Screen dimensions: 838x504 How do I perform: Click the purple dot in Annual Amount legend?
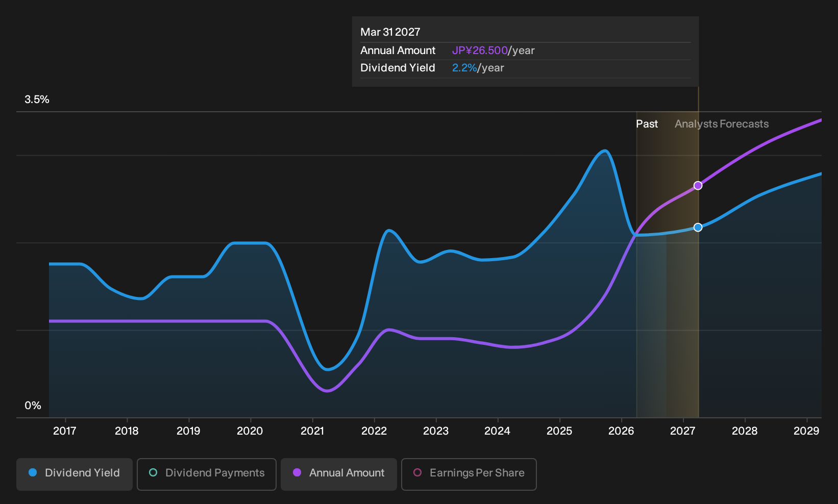(x=297, y=472)
